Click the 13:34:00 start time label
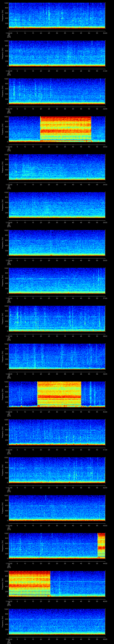 9,223
